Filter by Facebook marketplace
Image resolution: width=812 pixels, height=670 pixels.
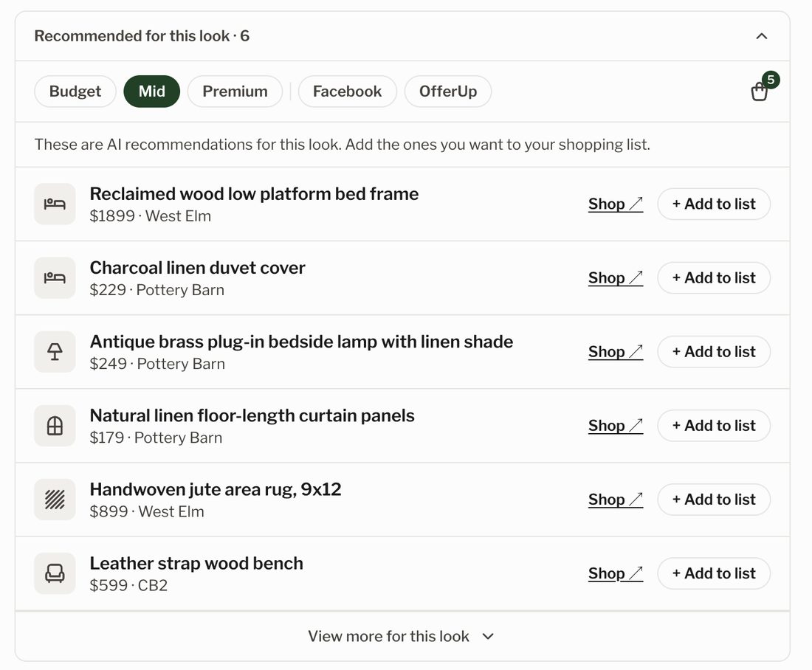[348, 91]
